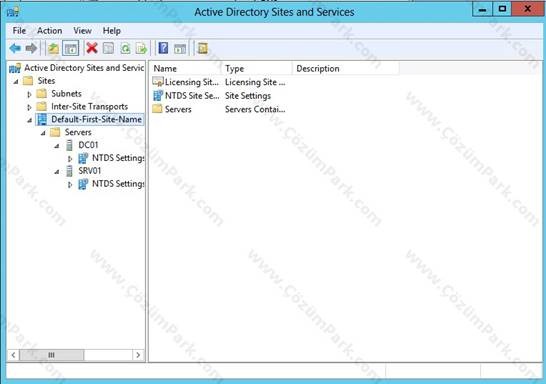Click the horizontal scrollbar thumb in tree

tap(52, 355)
